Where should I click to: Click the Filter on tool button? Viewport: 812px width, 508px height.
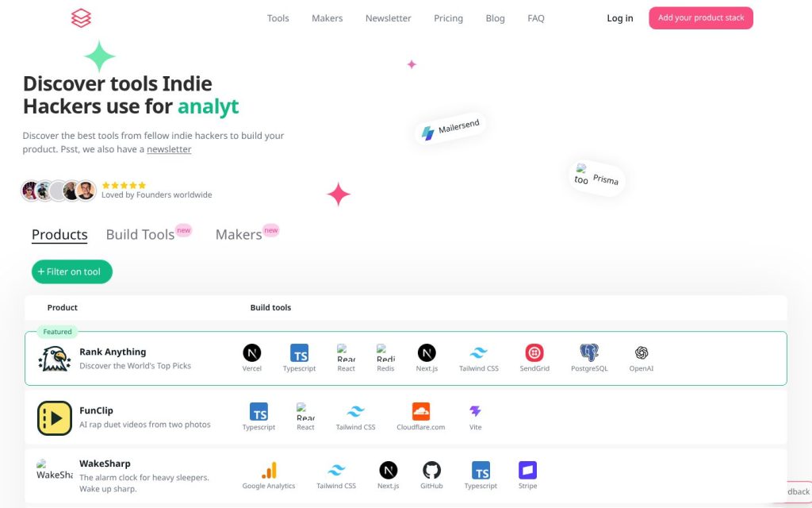tap(72, 271)
